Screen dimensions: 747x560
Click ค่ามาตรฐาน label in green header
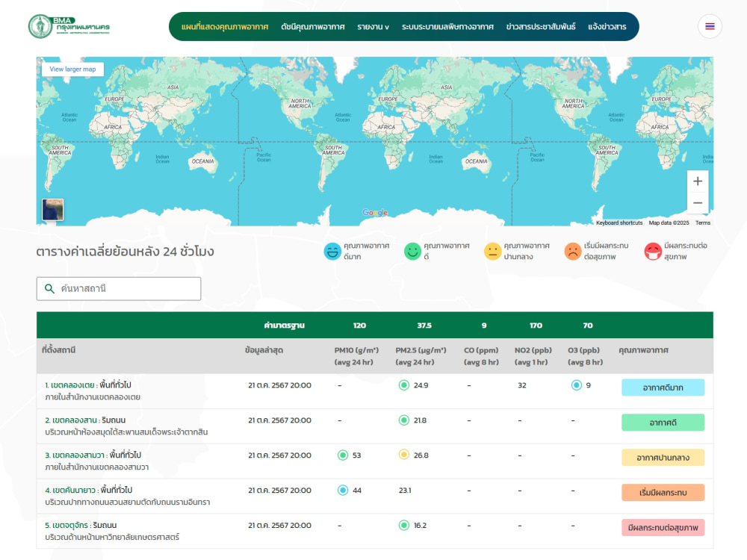pos(284,326)
